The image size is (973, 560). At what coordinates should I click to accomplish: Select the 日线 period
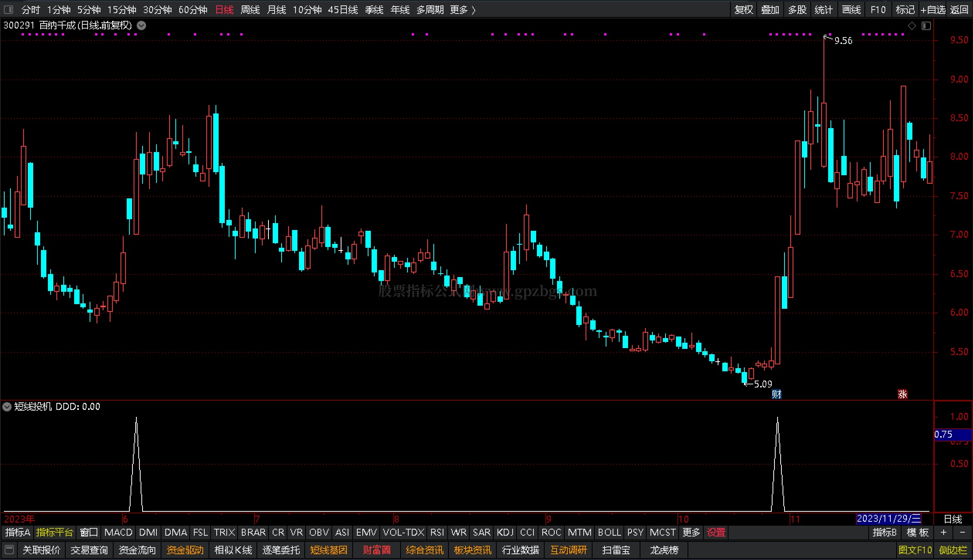tap(224, 10)
